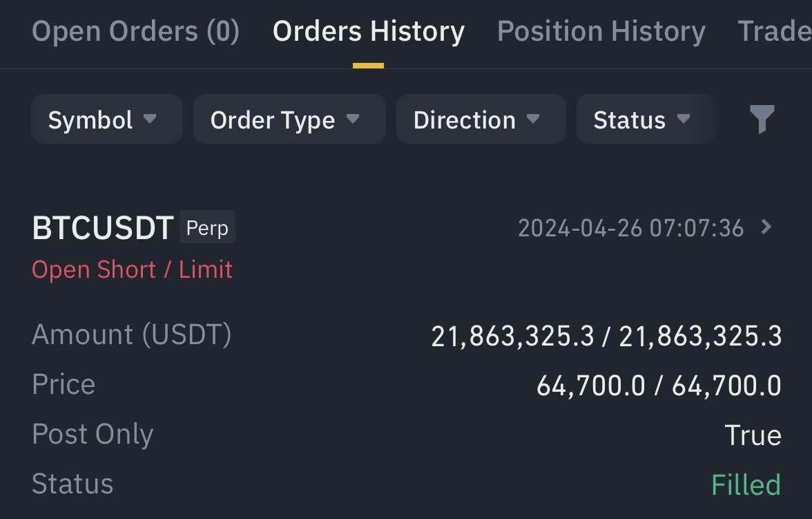Click the Post Only field label
Screen dimensions: 812x519
pyautogui.click(x=93, y=434)
